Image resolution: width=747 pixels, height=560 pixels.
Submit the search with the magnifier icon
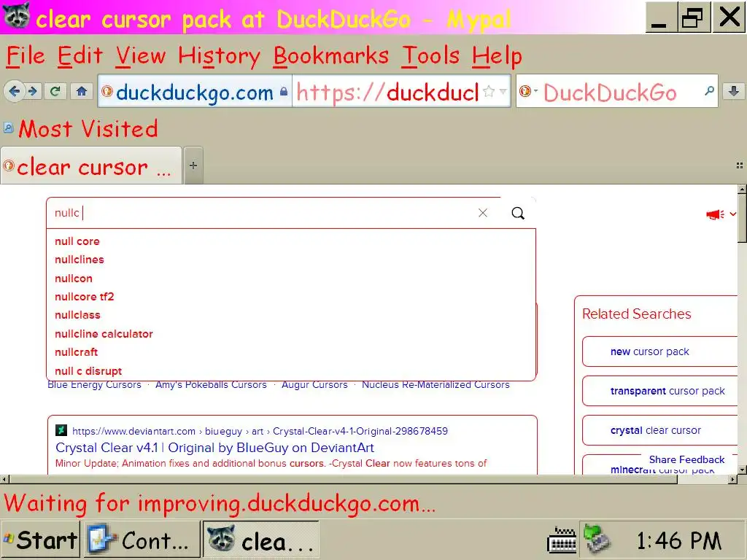click(x=518, y=213)
